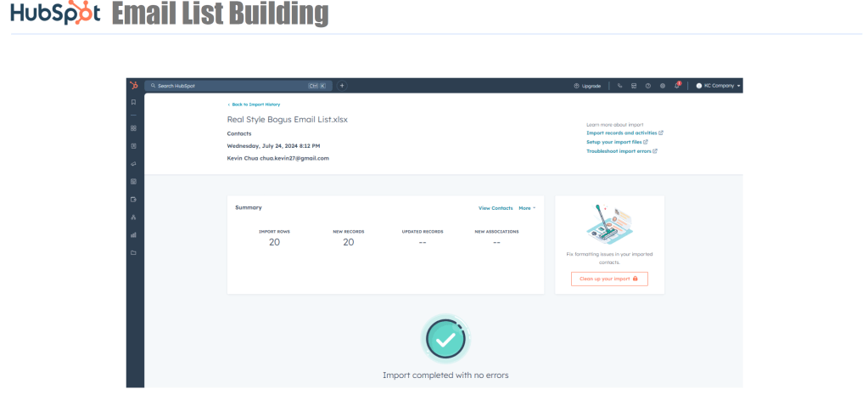Click the HubSpot sprocket home icon
868x406 pixels.
click(133, 86)
